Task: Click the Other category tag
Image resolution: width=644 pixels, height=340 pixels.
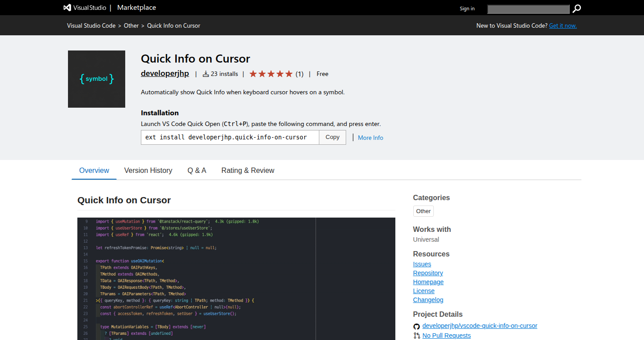Action: [x=423, y=211]
